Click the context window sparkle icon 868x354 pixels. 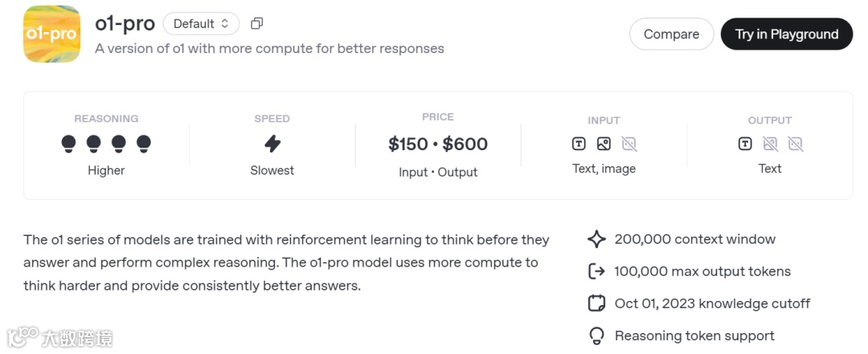[x=596, y=239]
